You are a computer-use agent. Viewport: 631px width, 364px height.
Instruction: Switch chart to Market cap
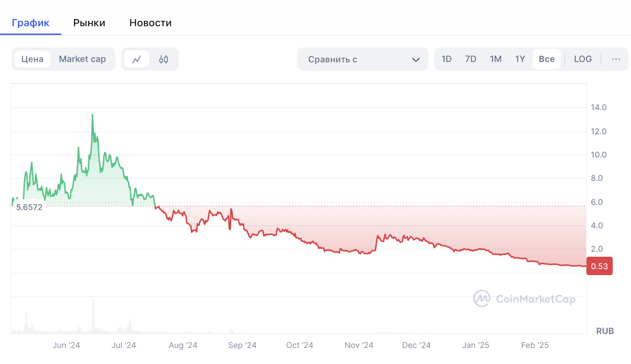pyautogui.click(x=82, y=59)
